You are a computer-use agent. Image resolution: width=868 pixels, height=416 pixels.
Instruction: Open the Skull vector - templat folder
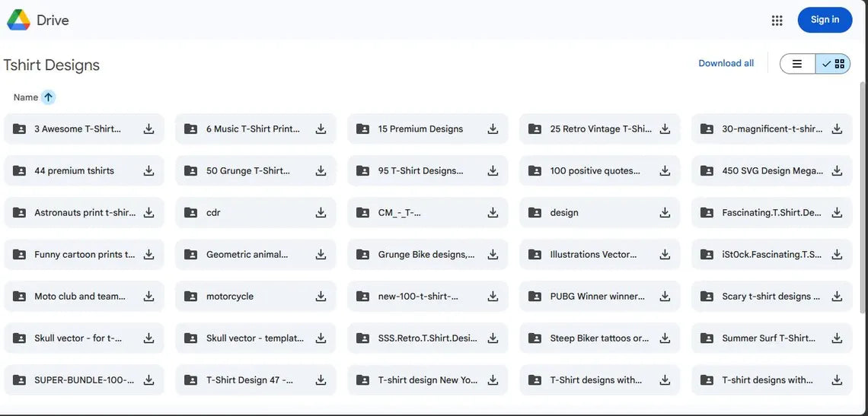(x=256, y=338)
